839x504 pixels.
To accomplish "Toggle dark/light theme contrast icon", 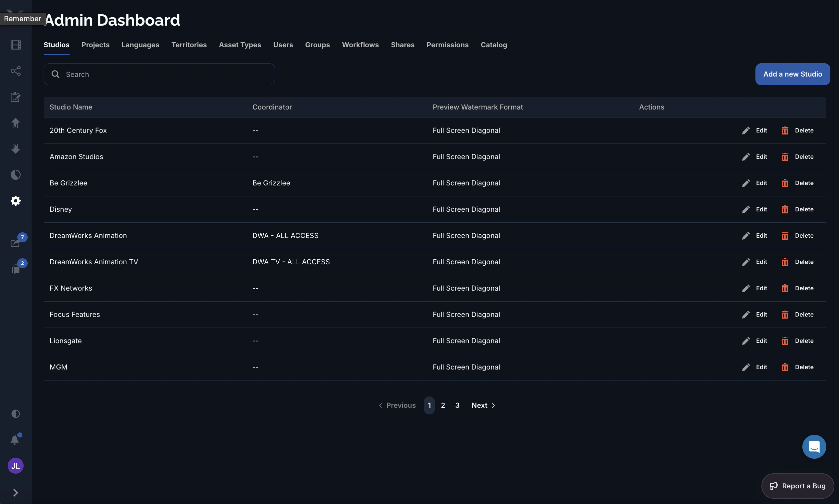I will click(x=16, y=414).
